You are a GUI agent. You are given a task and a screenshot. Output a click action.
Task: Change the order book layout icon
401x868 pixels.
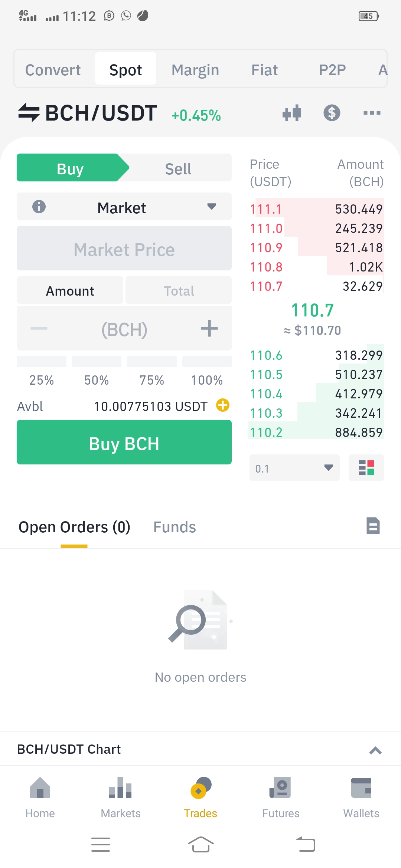(366, 468)
